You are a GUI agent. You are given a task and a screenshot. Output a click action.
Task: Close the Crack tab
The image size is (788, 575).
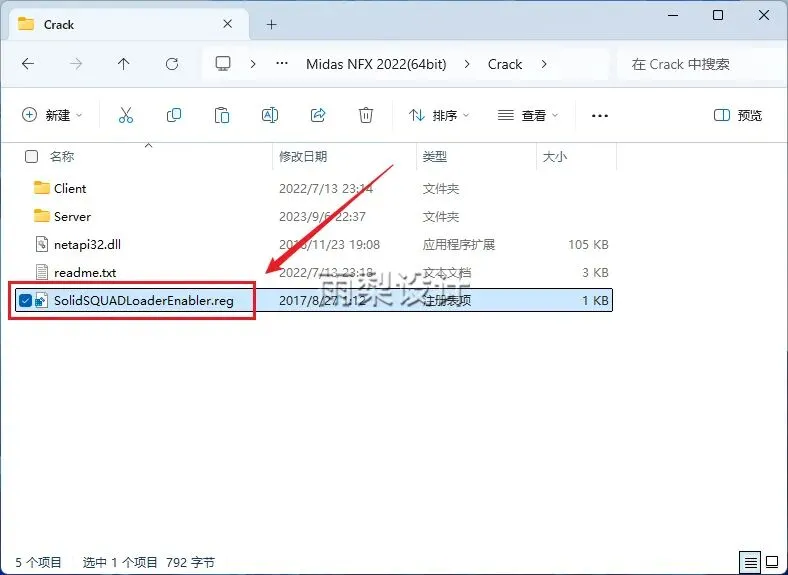(228, 24)
